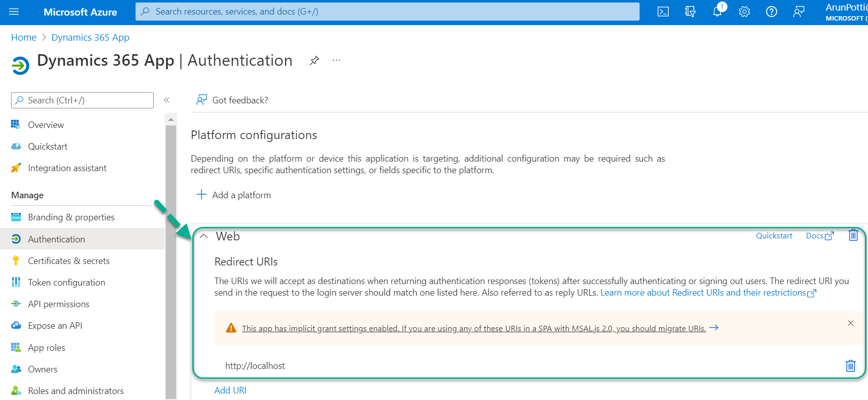Click Add a platform

(233, 195)
